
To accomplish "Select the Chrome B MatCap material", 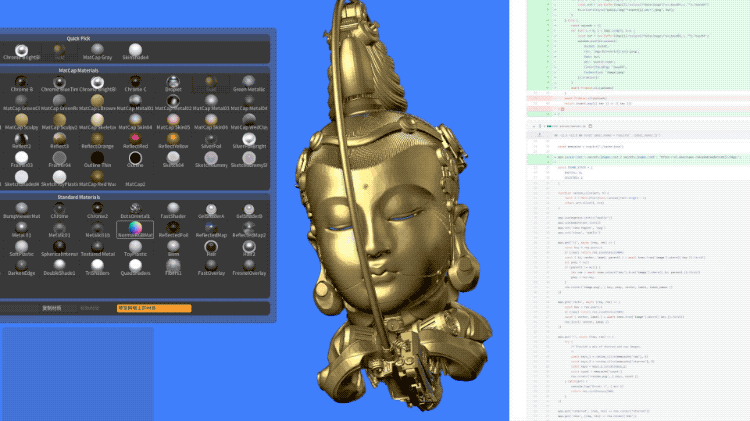I will [x=21, y=84].
